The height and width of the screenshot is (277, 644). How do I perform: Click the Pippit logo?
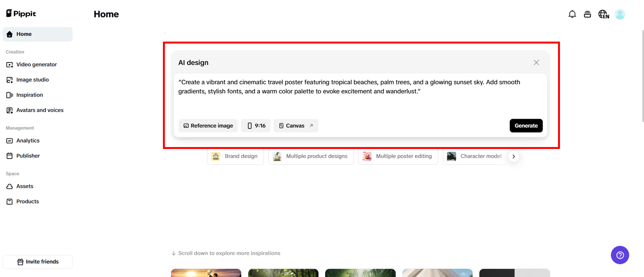tap(21, 14)
